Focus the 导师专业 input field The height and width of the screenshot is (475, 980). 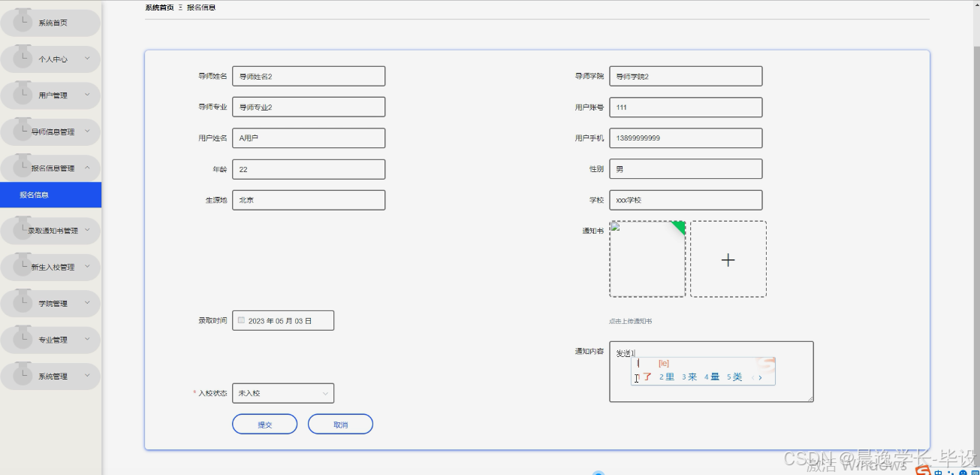(309, 107)
